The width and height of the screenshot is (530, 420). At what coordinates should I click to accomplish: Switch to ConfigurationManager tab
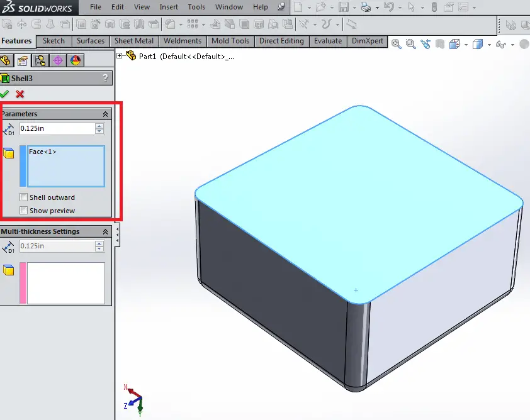tap(40, 61)
